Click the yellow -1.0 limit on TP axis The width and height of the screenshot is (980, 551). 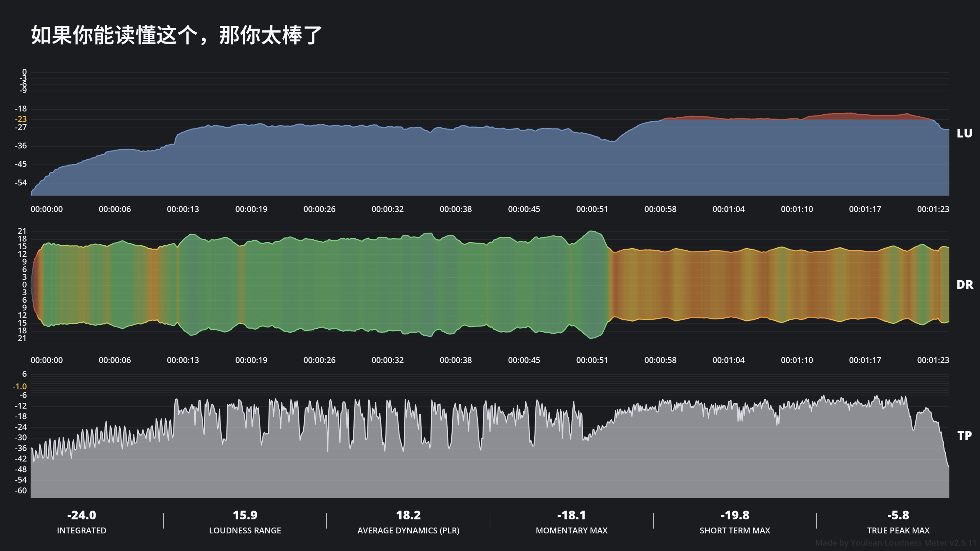click(20, 386)
